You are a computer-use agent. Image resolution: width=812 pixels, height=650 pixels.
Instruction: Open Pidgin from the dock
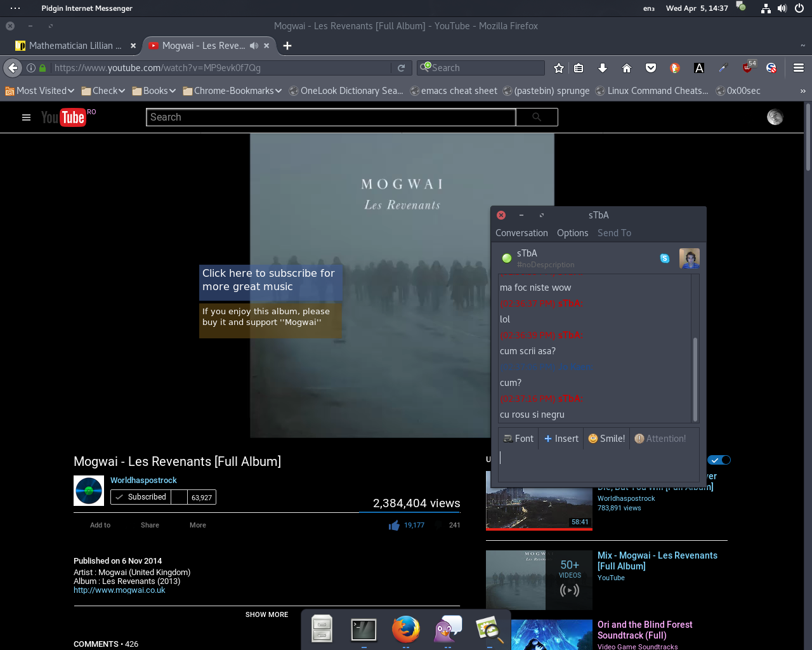point(448,630)
